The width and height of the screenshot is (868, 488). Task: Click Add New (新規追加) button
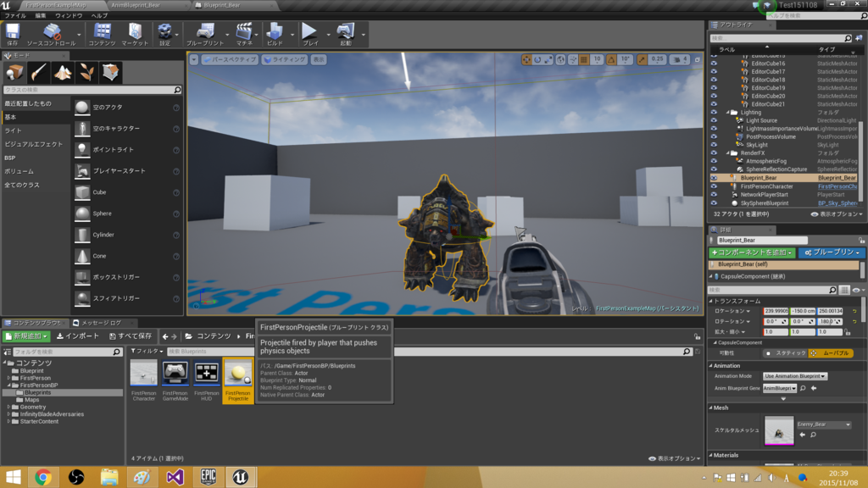[26, 335]
